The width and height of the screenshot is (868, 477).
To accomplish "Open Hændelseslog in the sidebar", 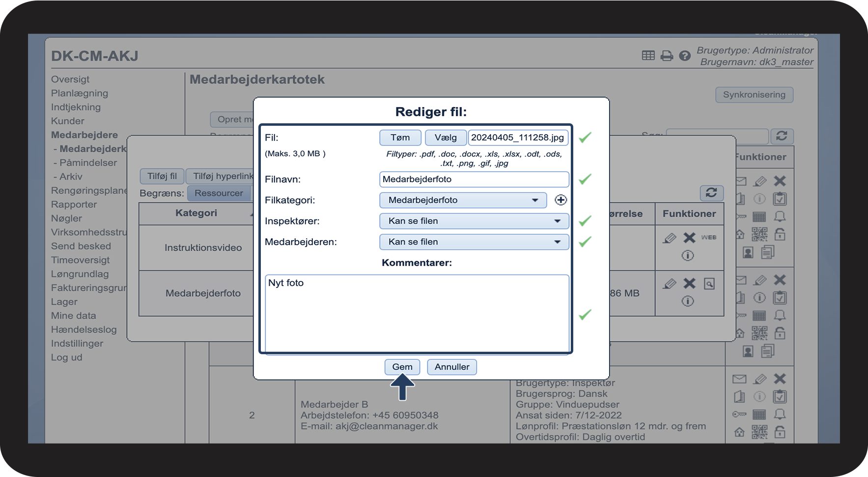I will coord(84,330).
